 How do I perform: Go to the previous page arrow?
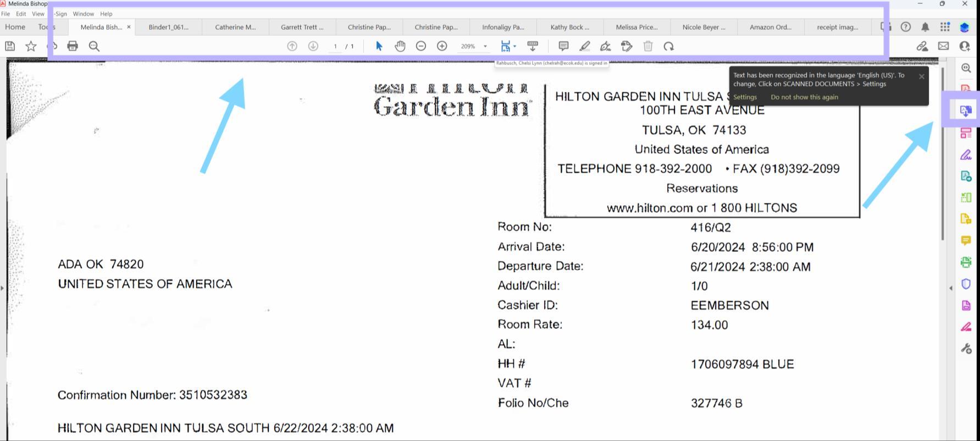[292, 46]
